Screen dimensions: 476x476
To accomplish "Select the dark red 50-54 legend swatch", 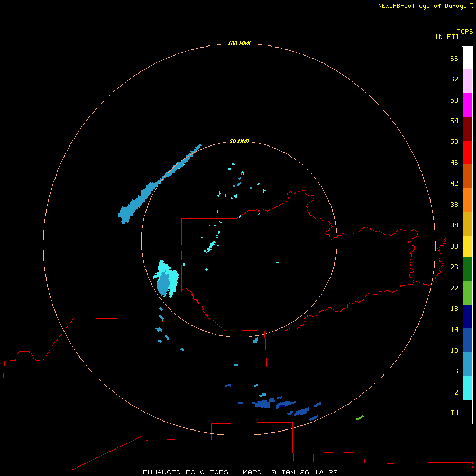I will (467, 129).
